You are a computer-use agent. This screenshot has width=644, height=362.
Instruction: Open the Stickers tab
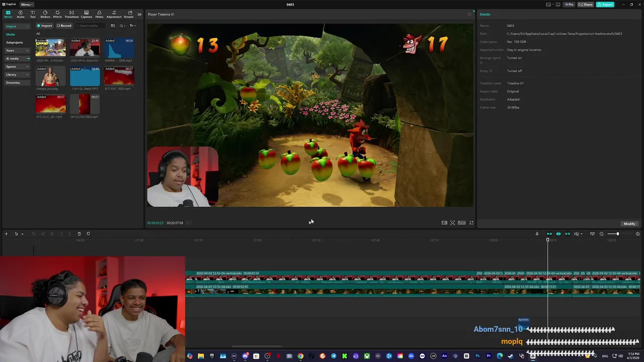[x=45, y=14]
